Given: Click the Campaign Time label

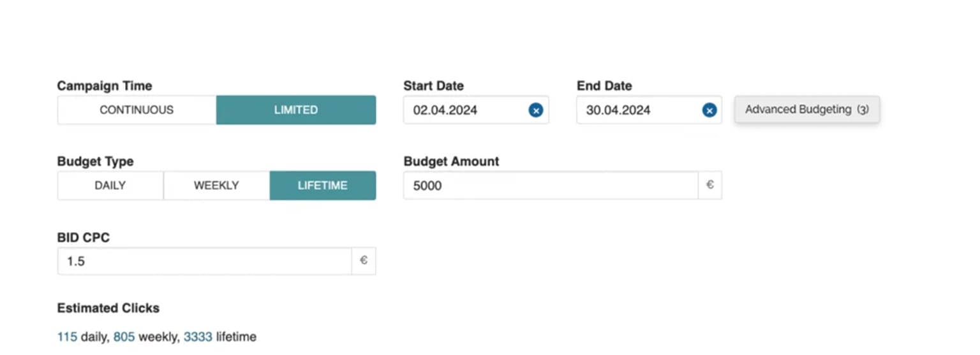Looking at the screenshot, I should click(x=105, y=85).
